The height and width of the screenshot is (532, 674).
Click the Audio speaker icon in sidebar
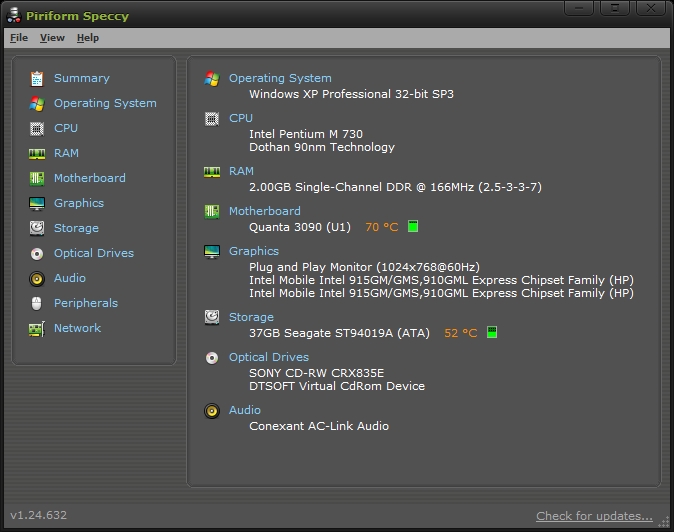(37, 278)
